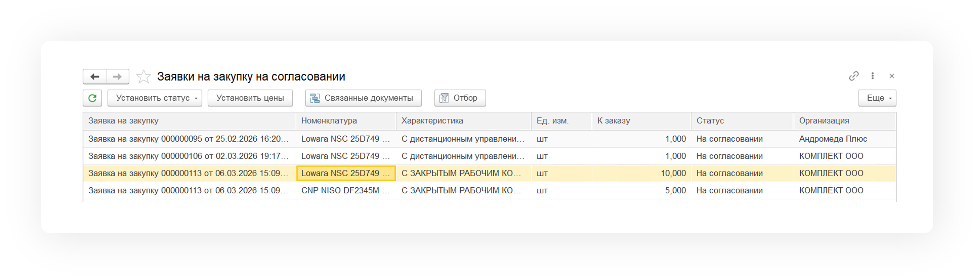The width and height of the screenshot is (980, 280).
Task: Open the three-dot options menu
Action: point(872,76)
